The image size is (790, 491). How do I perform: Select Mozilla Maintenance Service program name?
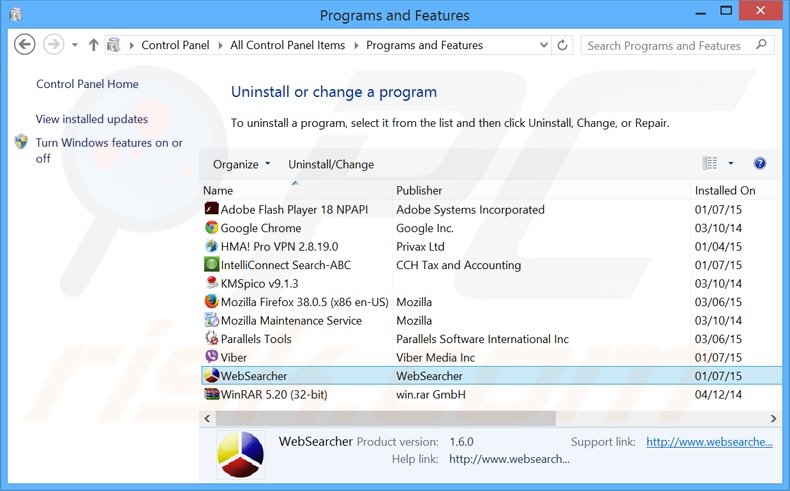(x=291, y=321)
